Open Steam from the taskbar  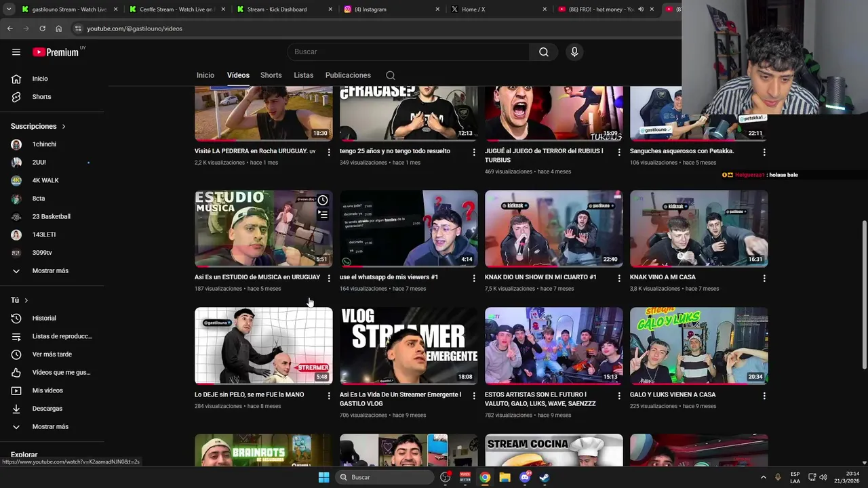point(544,477)
